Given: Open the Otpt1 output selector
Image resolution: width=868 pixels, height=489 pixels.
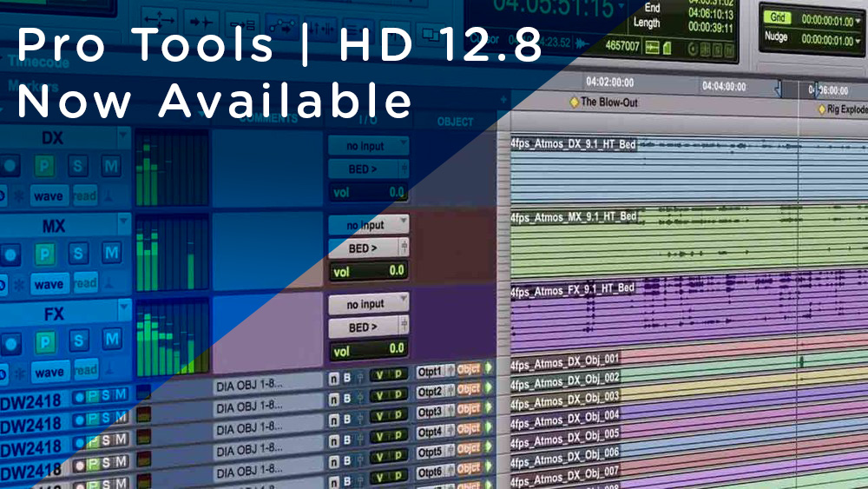Looking at the screenshot, I should pyautogui.click(x=435, y=372).
